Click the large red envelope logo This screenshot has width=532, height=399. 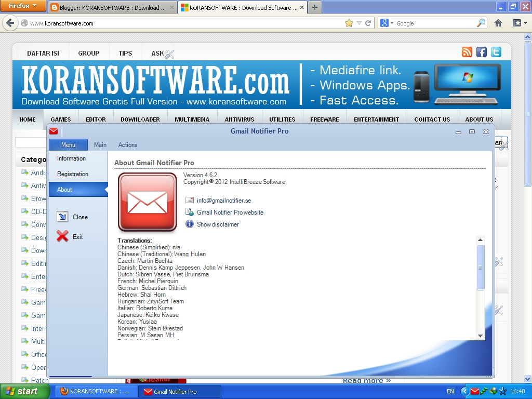147,202
